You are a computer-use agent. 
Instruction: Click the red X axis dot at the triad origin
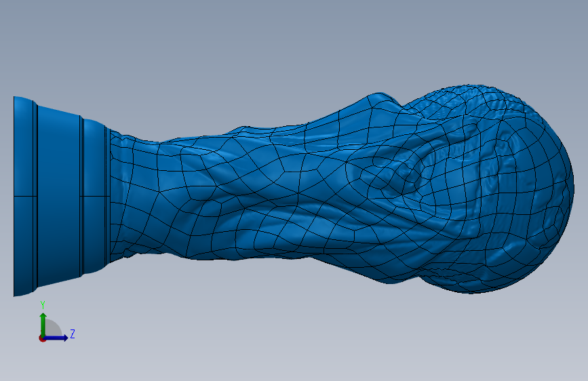pos(42,338)
